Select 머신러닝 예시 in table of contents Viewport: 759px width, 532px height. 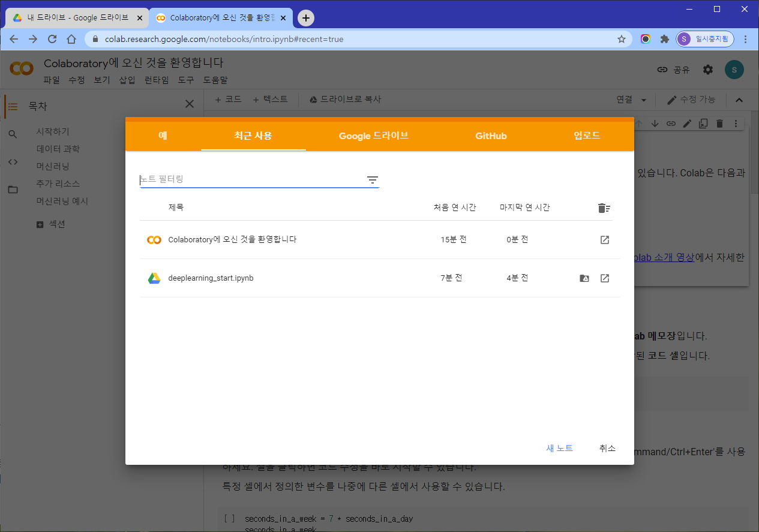(x=62, y=201)
